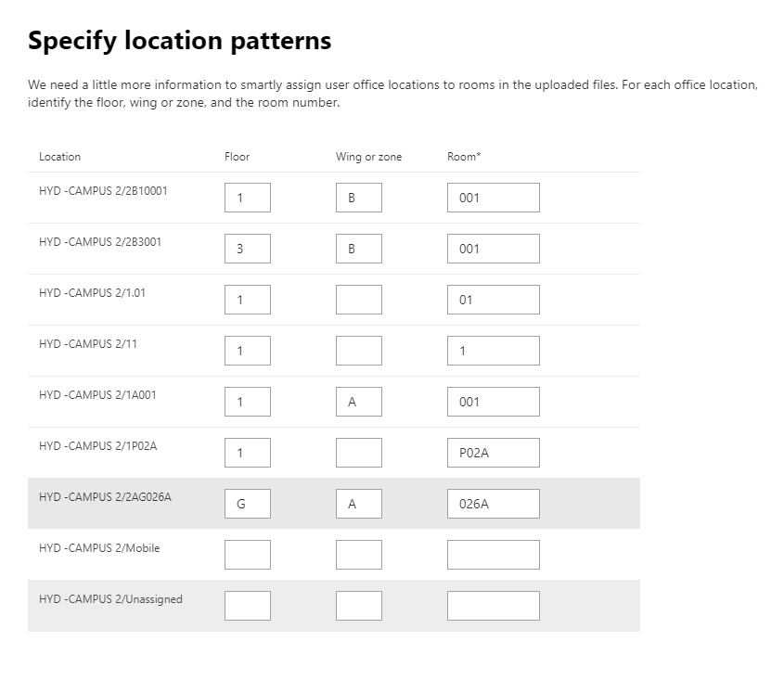Click the Room field containing P02A

(x=493, y=452)
